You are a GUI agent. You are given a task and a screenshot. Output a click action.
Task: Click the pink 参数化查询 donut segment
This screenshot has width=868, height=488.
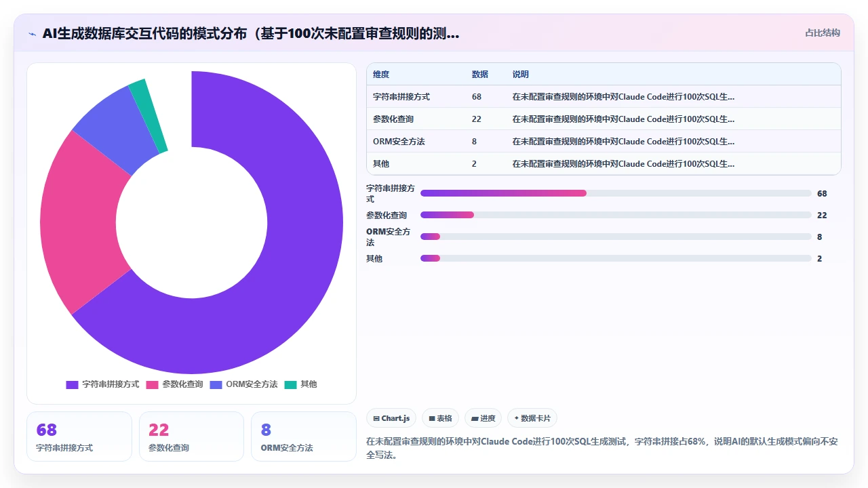coord(78,224)
